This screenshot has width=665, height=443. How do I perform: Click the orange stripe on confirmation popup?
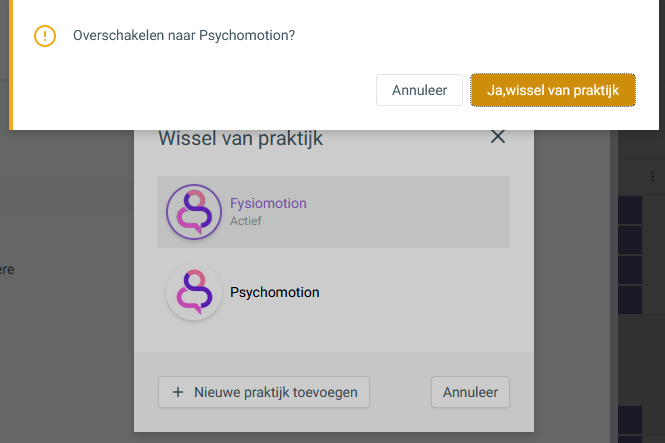[x=11, y=64]
